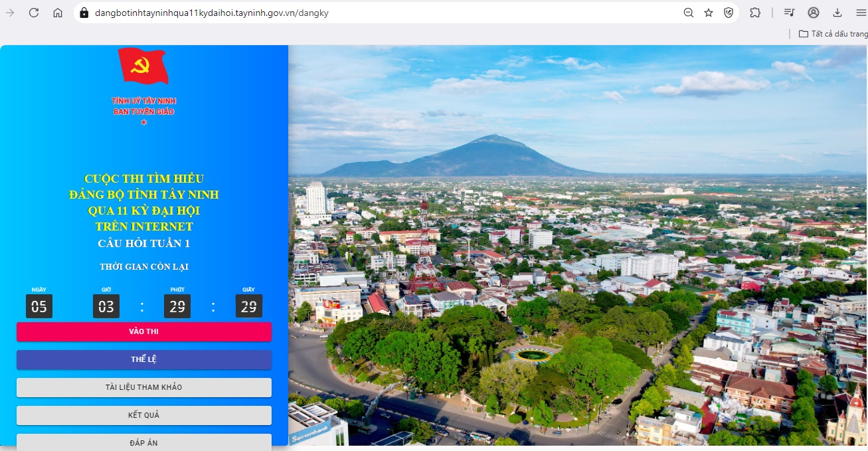Bookmark this page with star icon

click(x=709, y=13)
